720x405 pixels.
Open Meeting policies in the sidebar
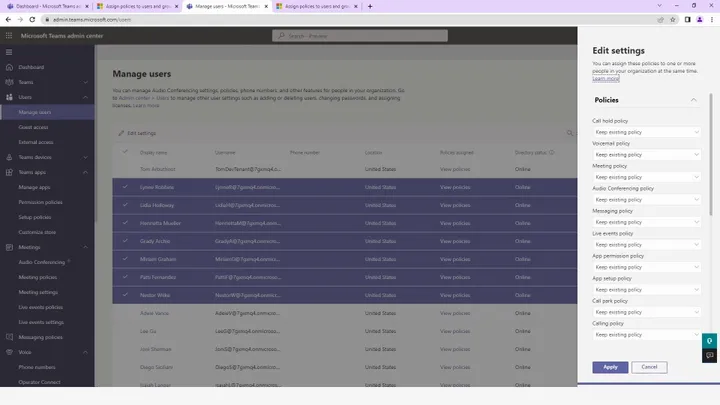coord(38,277)
